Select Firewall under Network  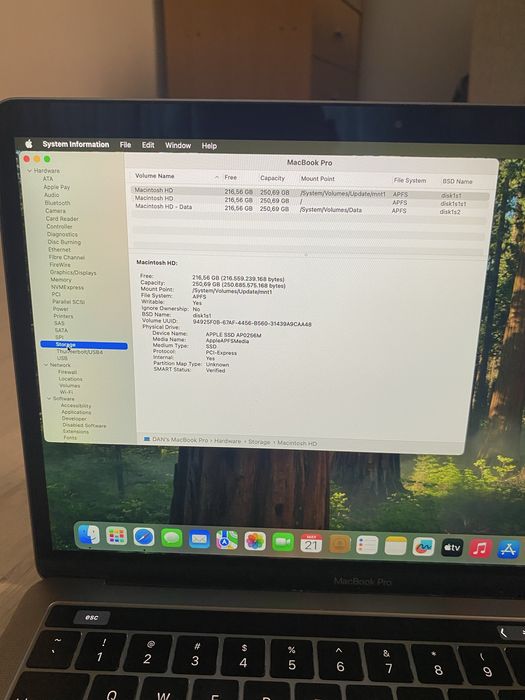pyautogui.click(x=67, y=372)
